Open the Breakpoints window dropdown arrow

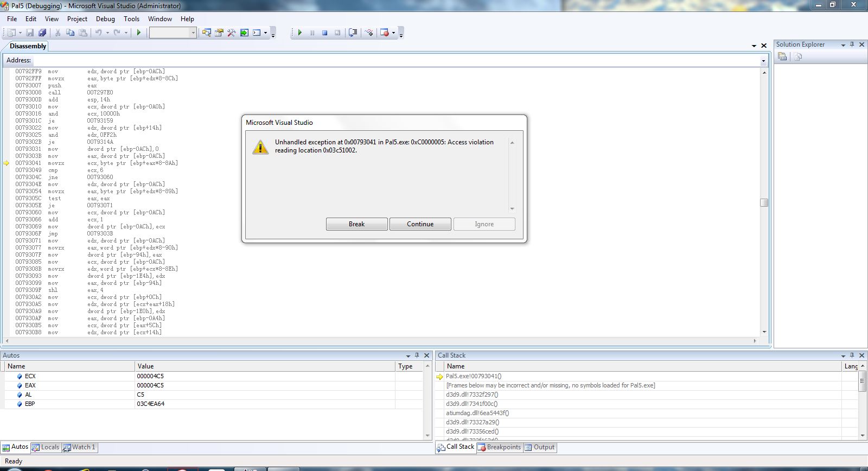pos(393,33)
